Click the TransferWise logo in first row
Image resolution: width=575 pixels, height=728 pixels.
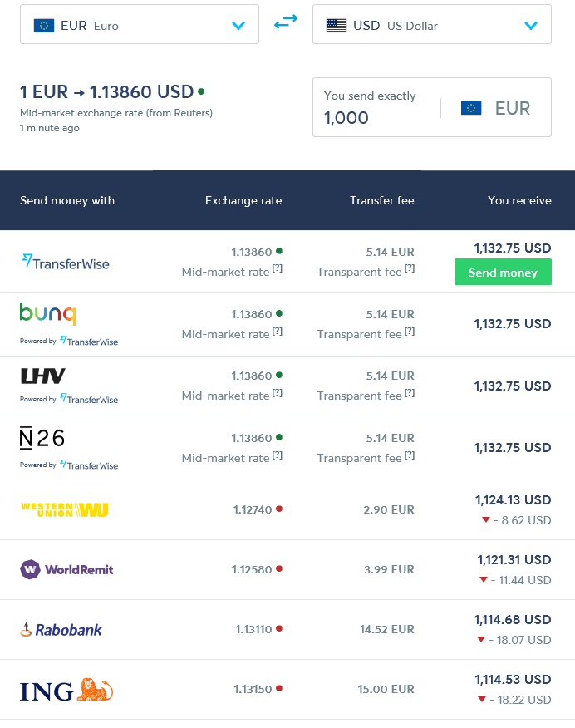click(x=65, y=262)
